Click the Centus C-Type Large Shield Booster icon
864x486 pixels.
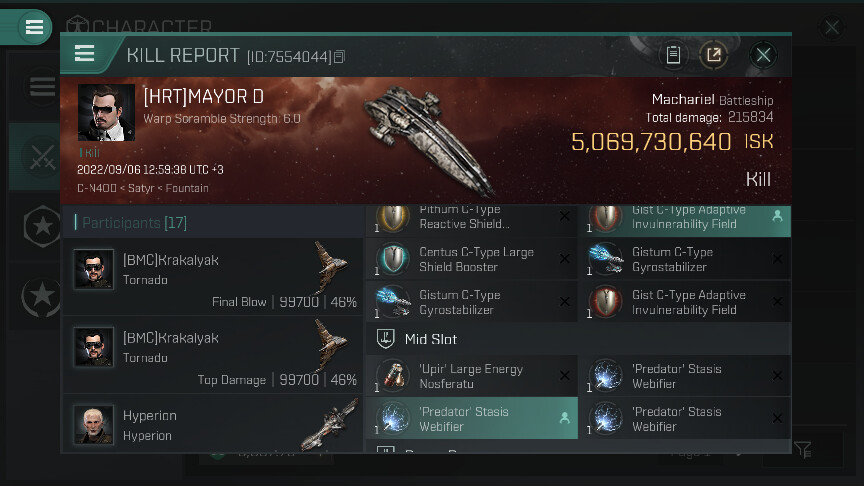click(393, 258)
